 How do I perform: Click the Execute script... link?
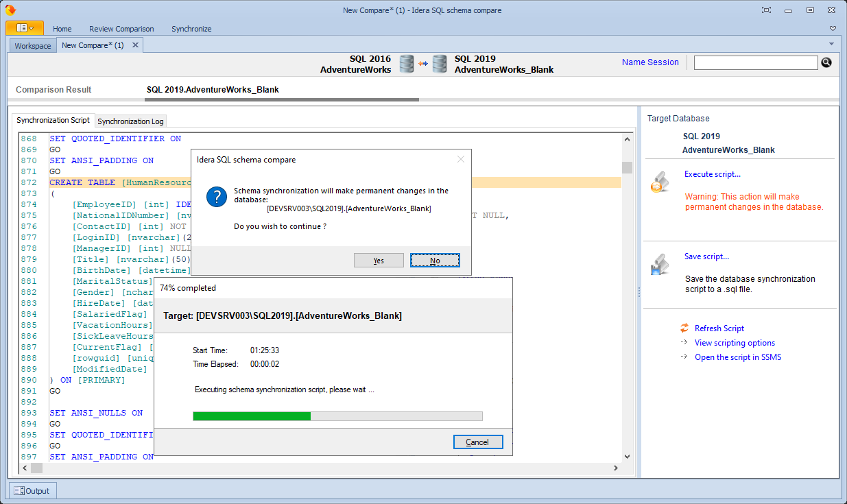[713, 174]
